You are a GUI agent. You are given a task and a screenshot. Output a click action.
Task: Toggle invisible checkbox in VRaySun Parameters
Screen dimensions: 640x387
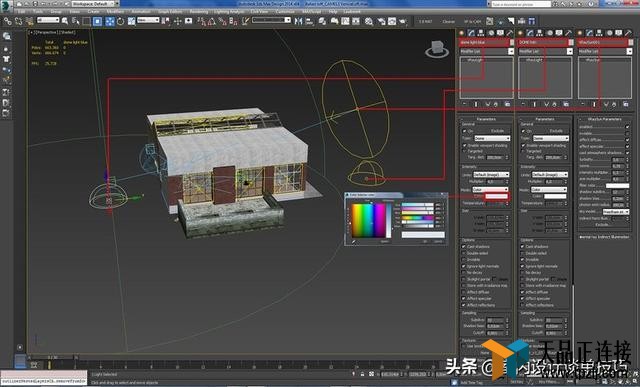click(627, 133)
